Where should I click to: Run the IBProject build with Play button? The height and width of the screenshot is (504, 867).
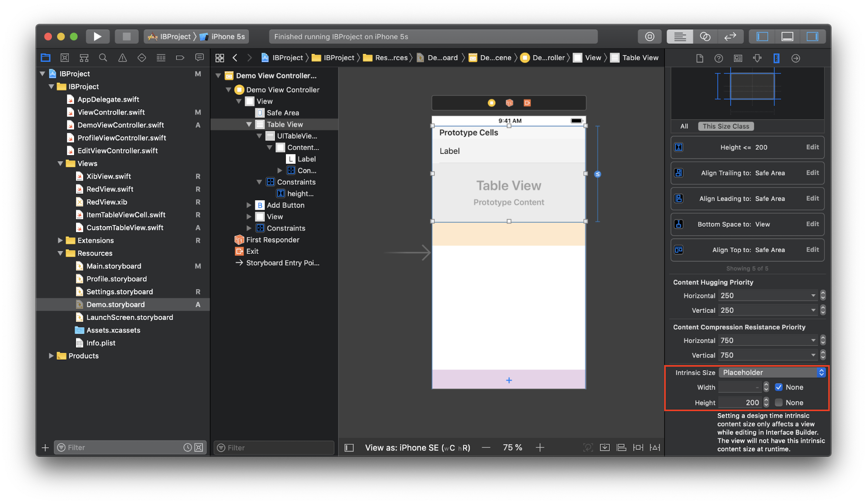pyautogui.click(x=98, y=36)
